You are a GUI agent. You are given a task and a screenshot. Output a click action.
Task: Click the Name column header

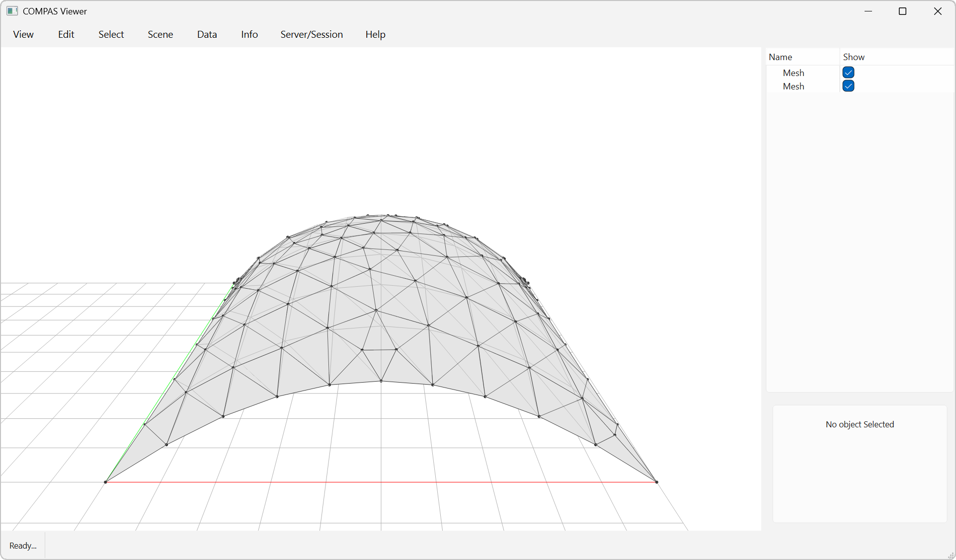click(780, 57)
